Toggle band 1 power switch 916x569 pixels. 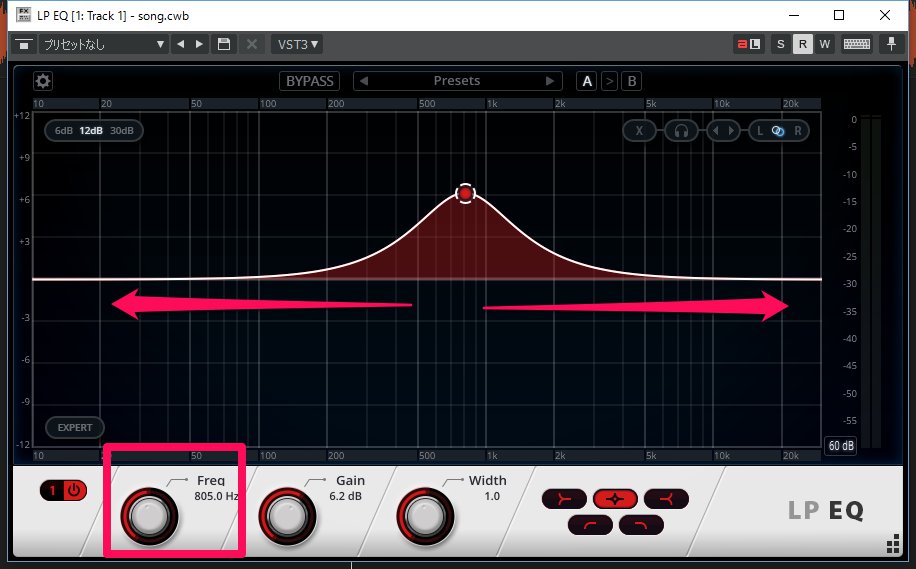click(x=65, y=491)
